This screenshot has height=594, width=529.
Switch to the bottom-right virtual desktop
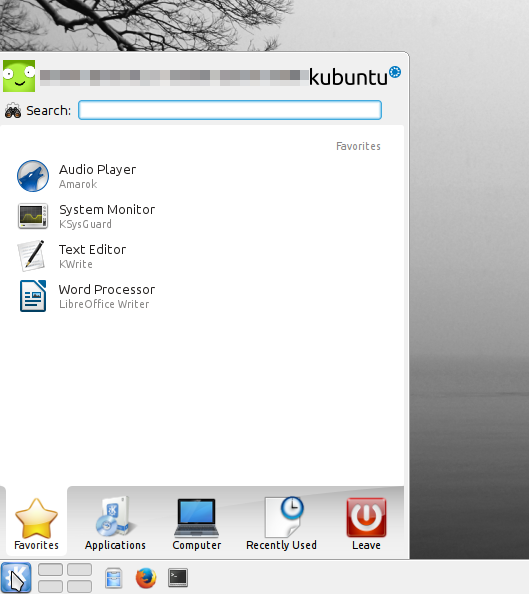[80, 586]
